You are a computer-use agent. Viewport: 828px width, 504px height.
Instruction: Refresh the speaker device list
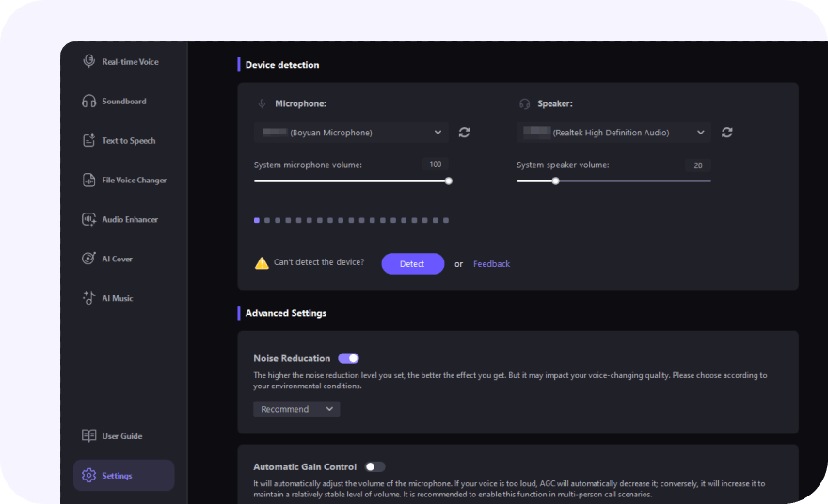tap(727, 133)
